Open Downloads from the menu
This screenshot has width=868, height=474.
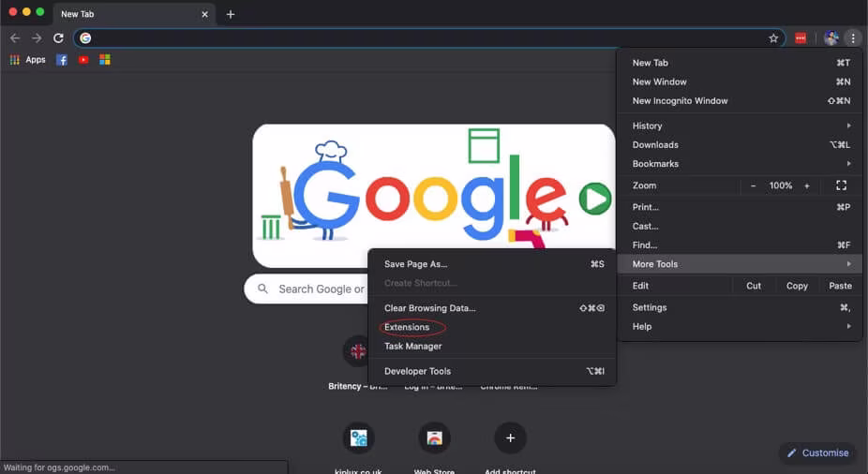[x=740, y=145]
